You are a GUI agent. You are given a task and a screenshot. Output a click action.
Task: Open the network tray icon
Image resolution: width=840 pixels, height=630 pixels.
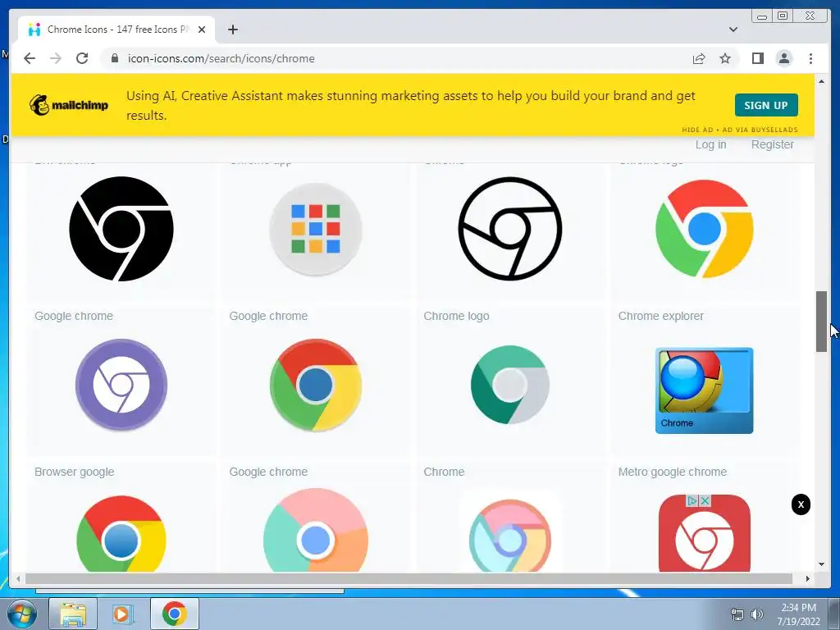pos(737,614)
